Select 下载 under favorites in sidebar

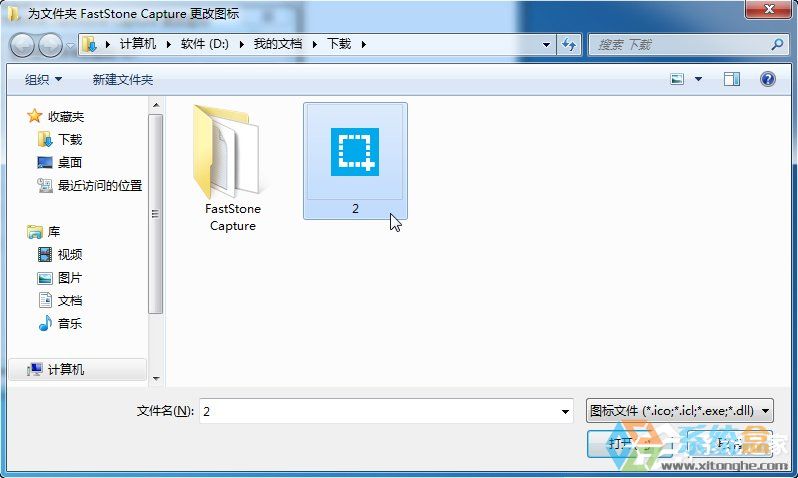[x=70, y=139]
